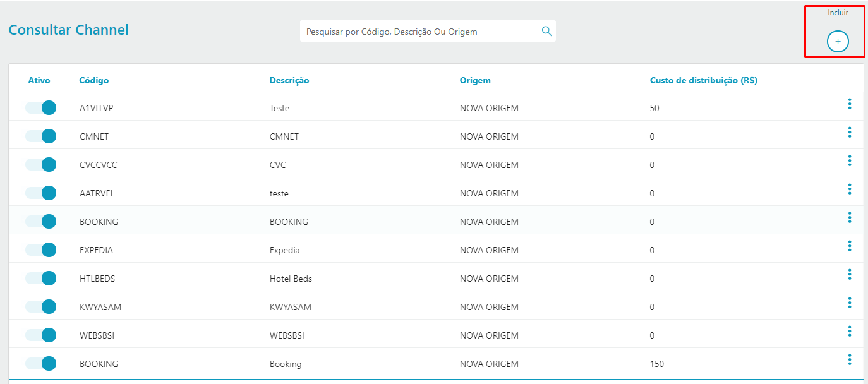Click lowercase teste description in AATRVEL row
This screenshot has width=868, height=384.
[279, 193]
